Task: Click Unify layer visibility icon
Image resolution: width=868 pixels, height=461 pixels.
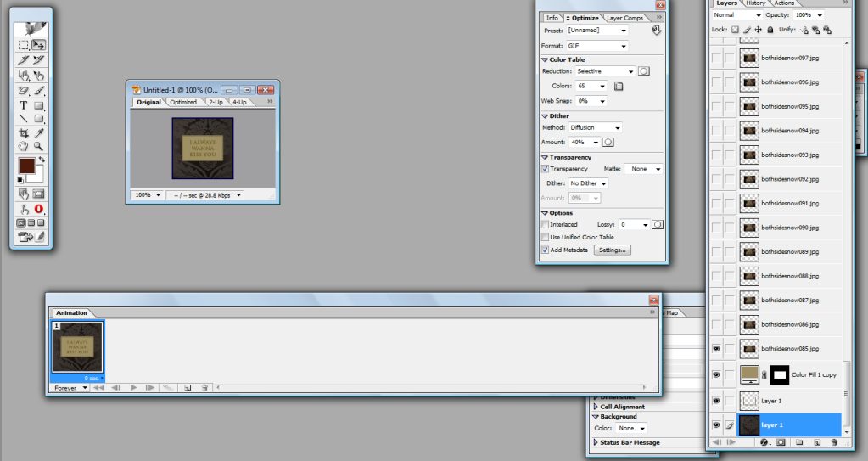Action: [x=816, y=30]
